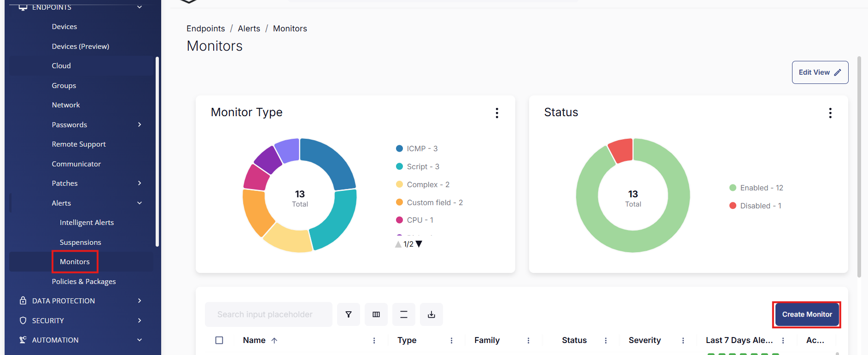Download monitor list via export icon
Image resolution: width=868 pixels, height=355 pixels.
point(431,314)
